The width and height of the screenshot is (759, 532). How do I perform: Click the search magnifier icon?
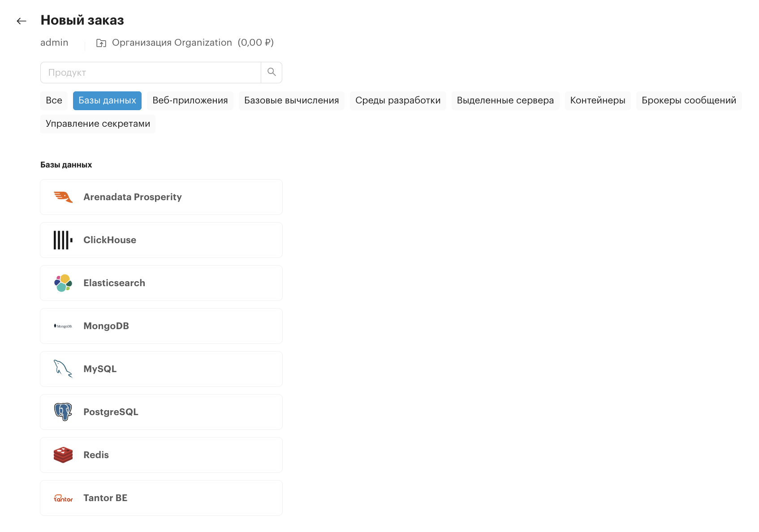[272, 72]
